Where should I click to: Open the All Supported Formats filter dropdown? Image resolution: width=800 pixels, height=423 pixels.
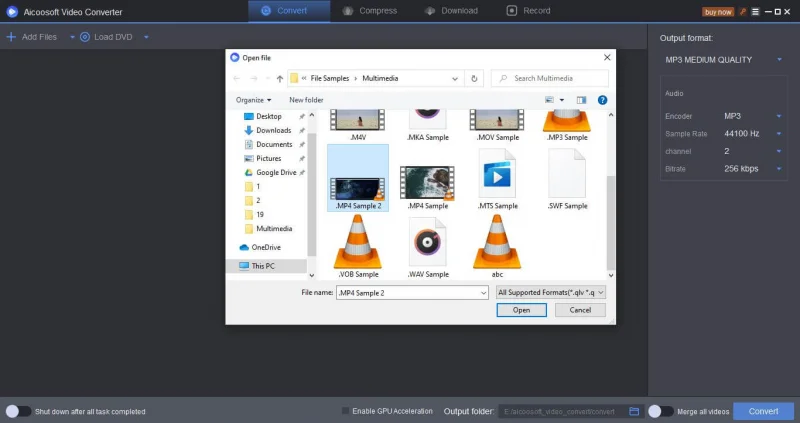[550, 292]
